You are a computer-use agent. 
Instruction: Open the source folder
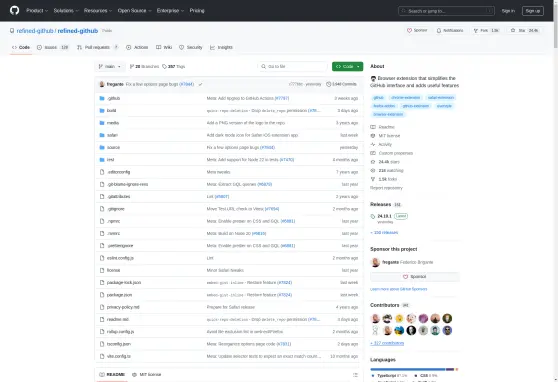click(x=113, y=147)
